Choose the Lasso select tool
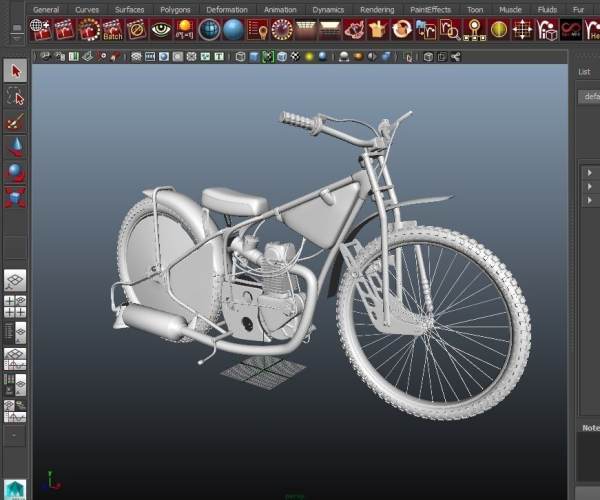Screen dimensions: 600x500 15,96
